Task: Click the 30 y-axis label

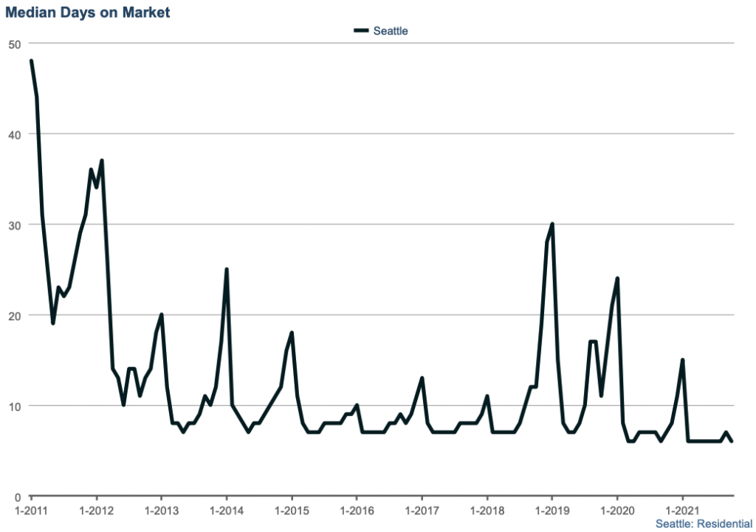Action: [14, 225]
